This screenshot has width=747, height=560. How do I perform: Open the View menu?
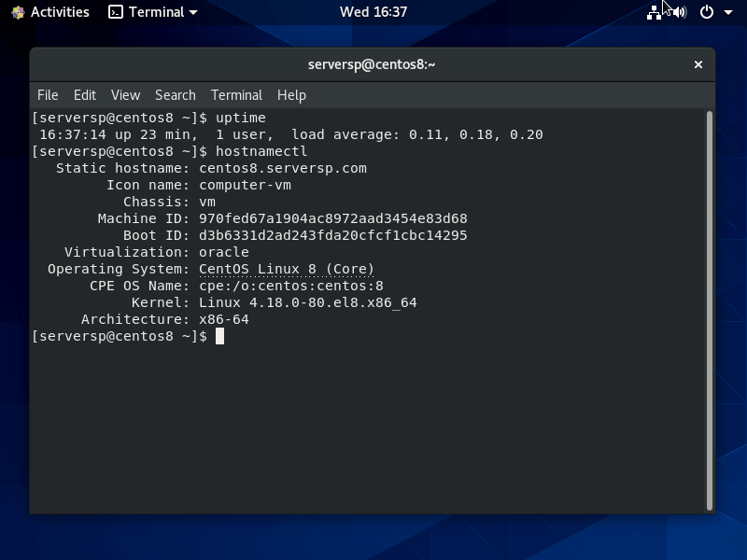125,95
